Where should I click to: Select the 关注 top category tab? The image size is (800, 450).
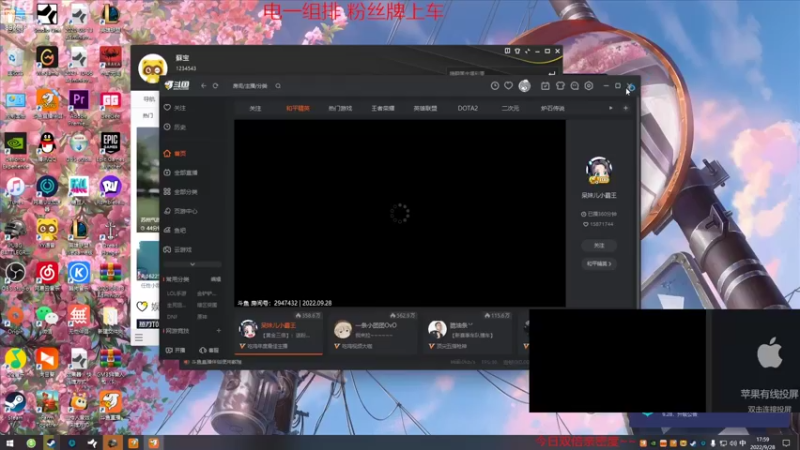point(255,108)
